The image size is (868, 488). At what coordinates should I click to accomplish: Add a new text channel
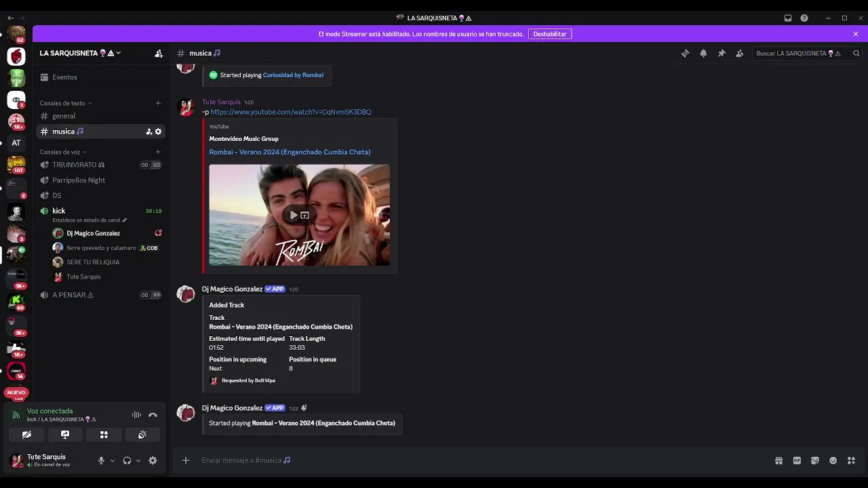pos(158,103)
